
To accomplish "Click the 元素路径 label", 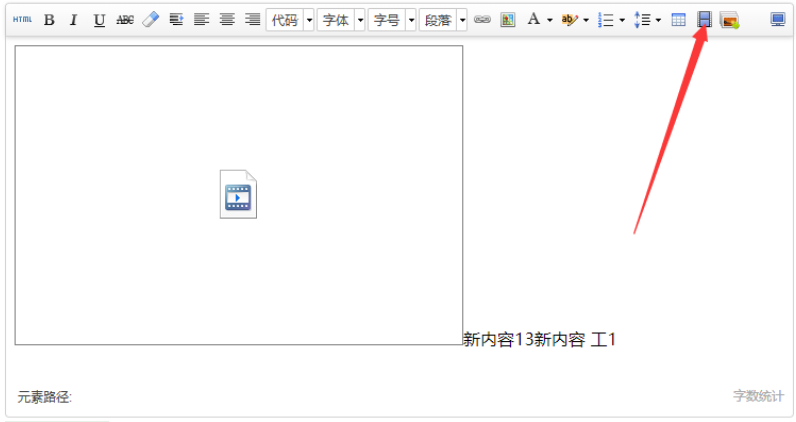I will (45, 397).
